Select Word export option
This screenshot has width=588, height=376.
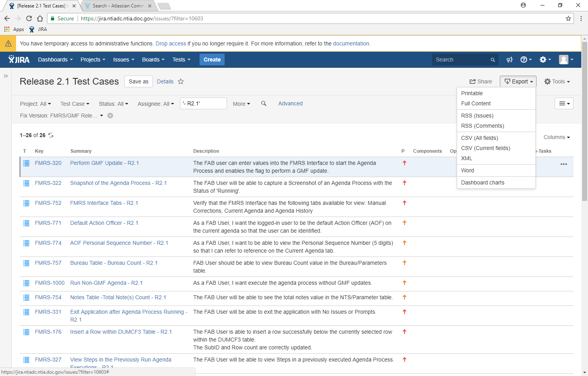coord(496,170)
